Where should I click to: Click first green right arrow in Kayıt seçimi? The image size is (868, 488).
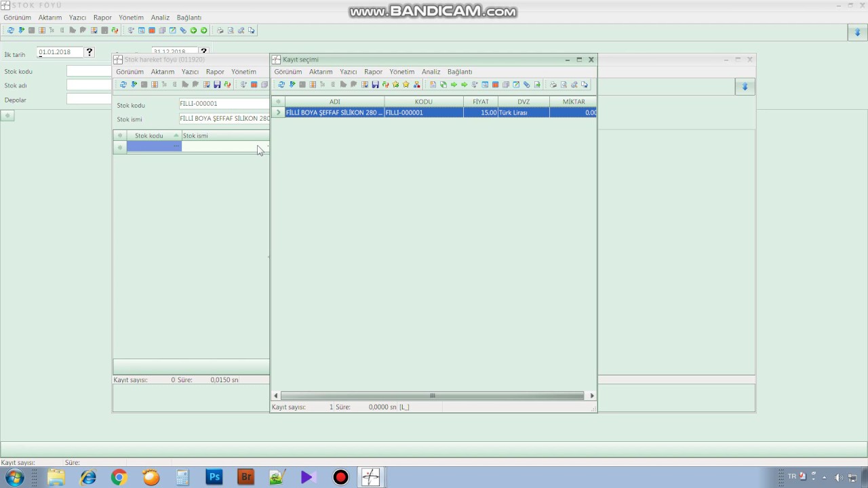[454, 85]
